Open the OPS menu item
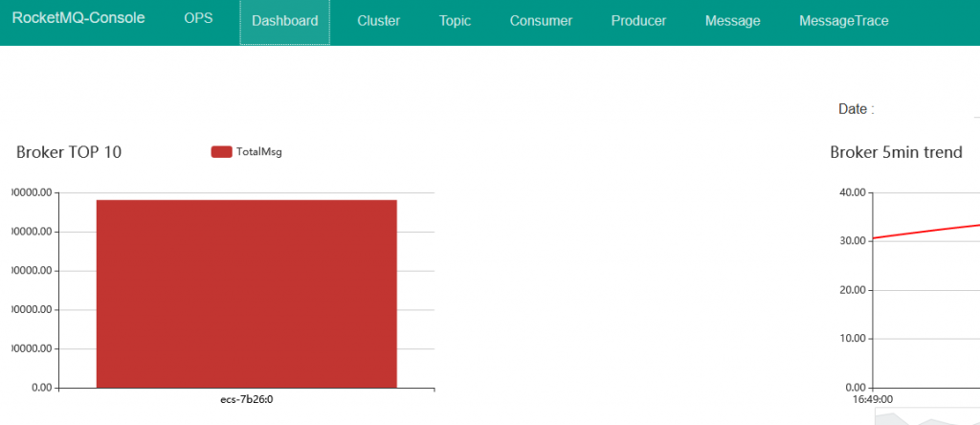This screenshot has width=980, height=425. pos(198,19)
